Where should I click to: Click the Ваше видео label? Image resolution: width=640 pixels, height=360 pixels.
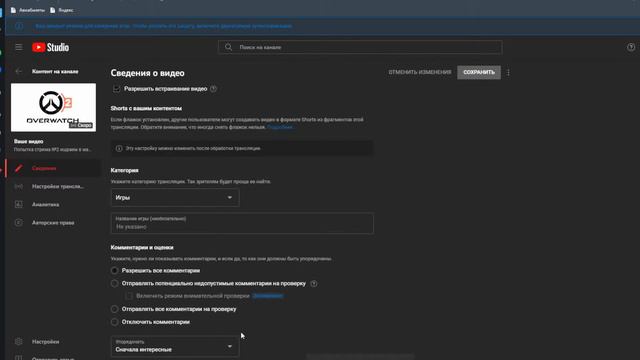pyautogui.click(x=29, y=141)
